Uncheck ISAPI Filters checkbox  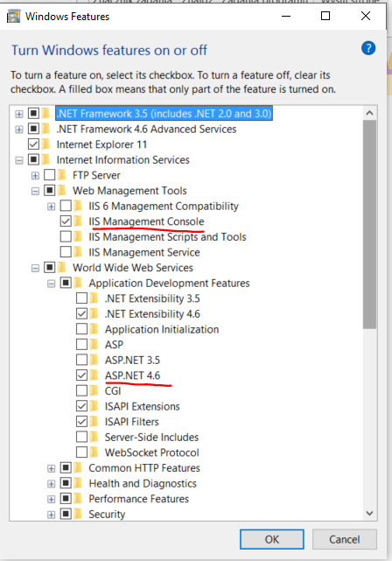click(81, 421)
